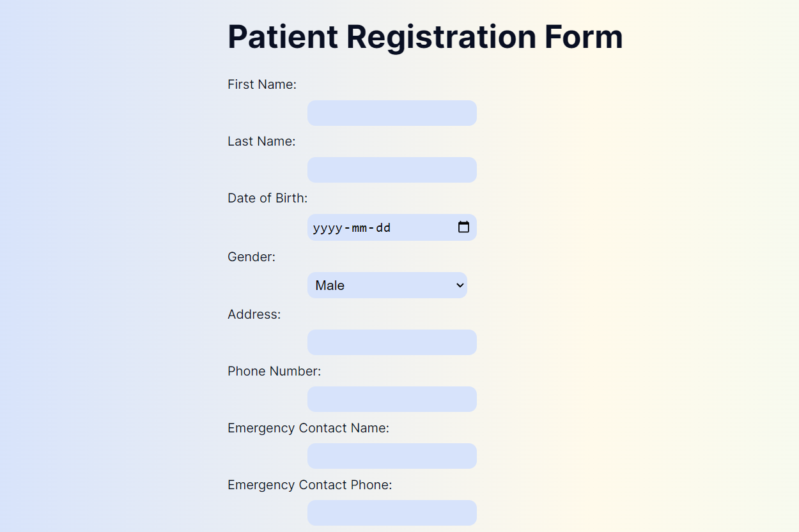Screen dimensions: 799x532
Task: Click the 'First Name:' label
Action: point(261,84)
